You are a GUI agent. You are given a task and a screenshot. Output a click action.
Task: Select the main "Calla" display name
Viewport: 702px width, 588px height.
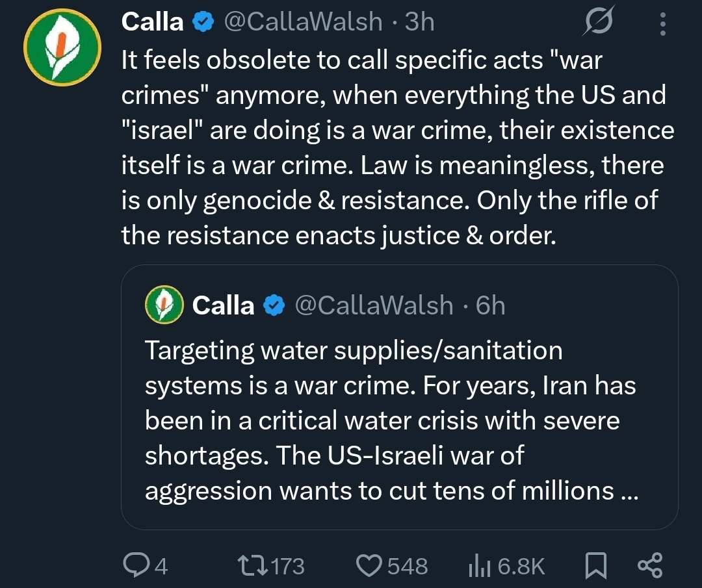[153, 22]
